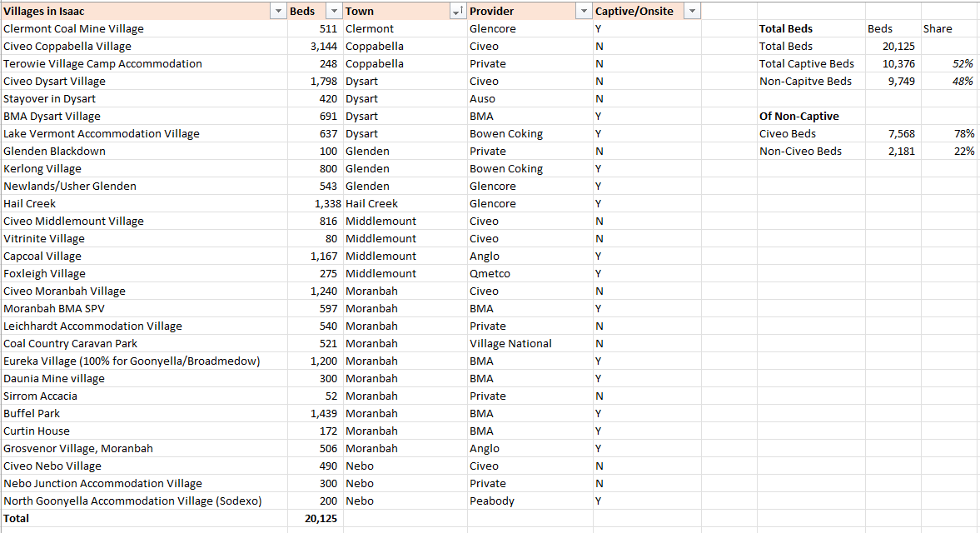This screenshot has width=980, height=533.
Task: Select the 'Daunia Mine village' cell
Action: click(144, 379)
